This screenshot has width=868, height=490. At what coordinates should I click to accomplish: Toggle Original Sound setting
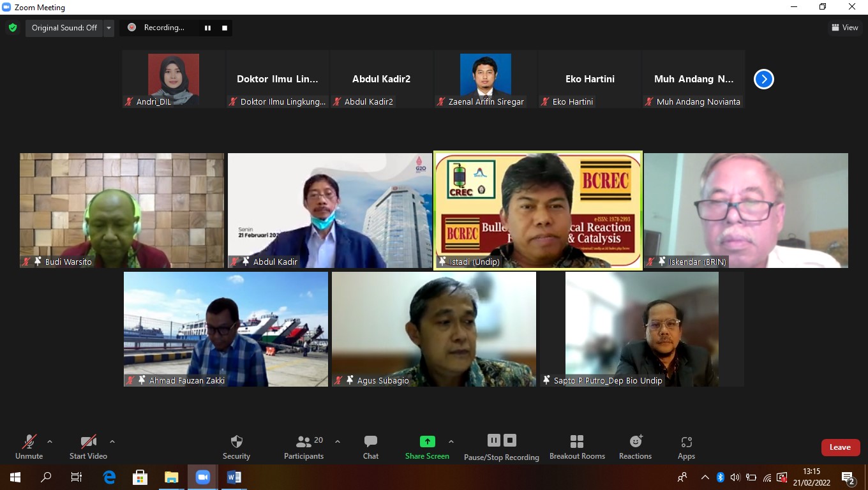click(64, 27)
